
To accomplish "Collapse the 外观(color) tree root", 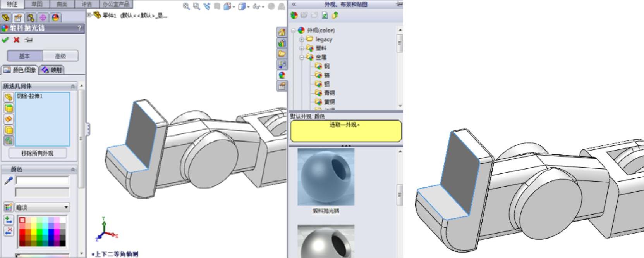I will 294,30.
